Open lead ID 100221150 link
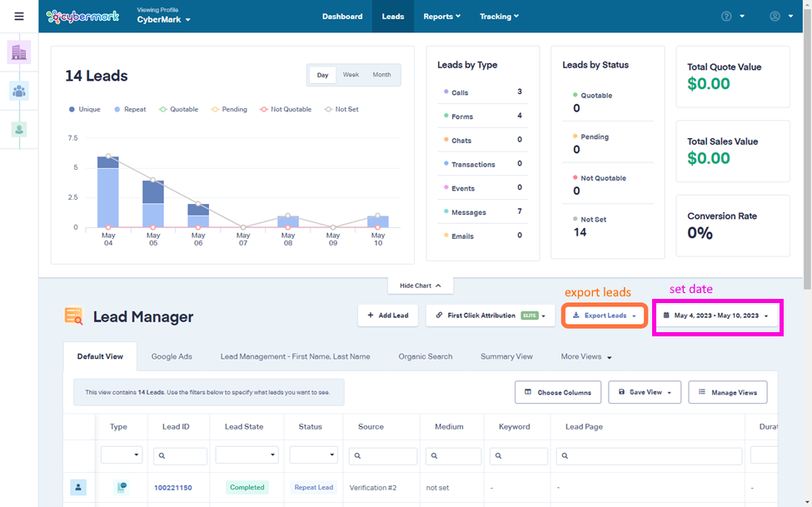Screen dimensions: 812x507 pos(173,488)
